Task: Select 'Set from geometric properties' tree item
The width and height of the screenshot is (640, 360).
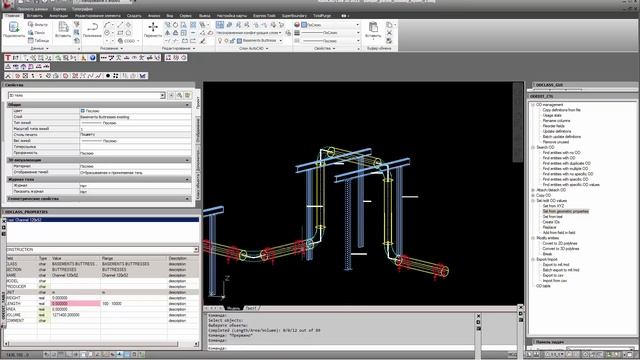Action: coord(565,211)
